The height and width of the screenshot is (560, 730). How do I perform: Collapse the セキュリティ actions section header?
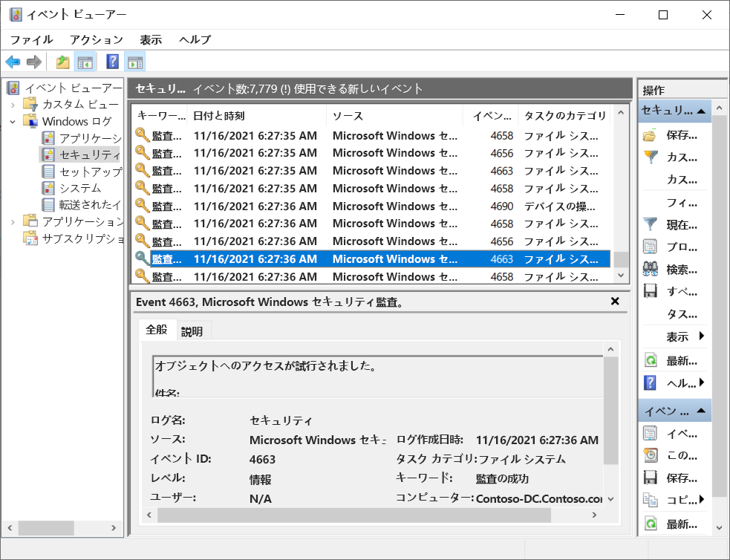click(x=674, y=111)
